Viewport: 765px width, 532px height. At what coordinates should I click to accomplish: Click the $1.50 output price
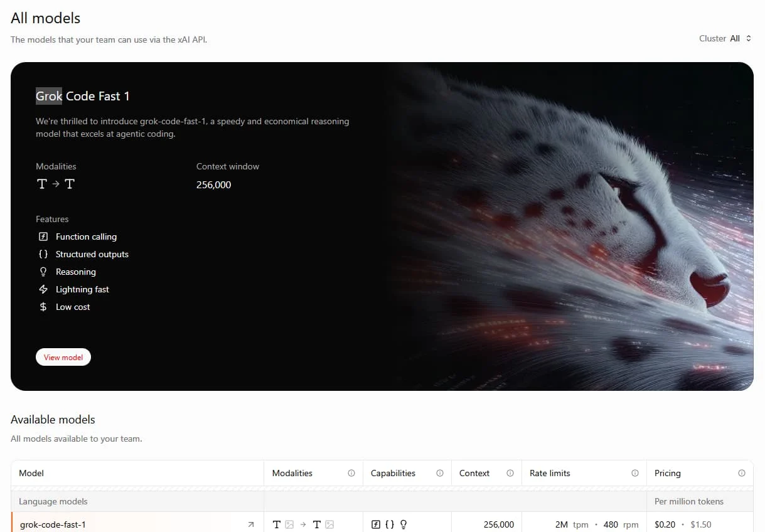[x=701, y=524]
